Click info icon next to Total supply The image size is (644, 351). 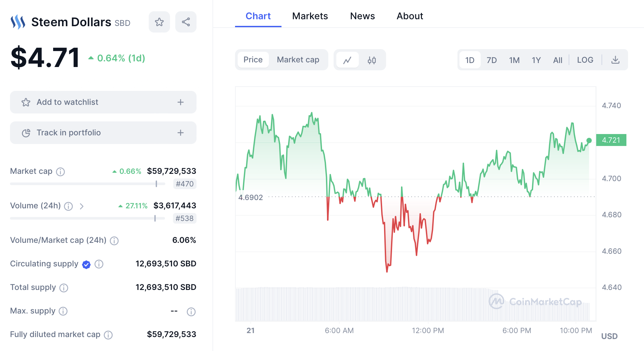[64, 288]
